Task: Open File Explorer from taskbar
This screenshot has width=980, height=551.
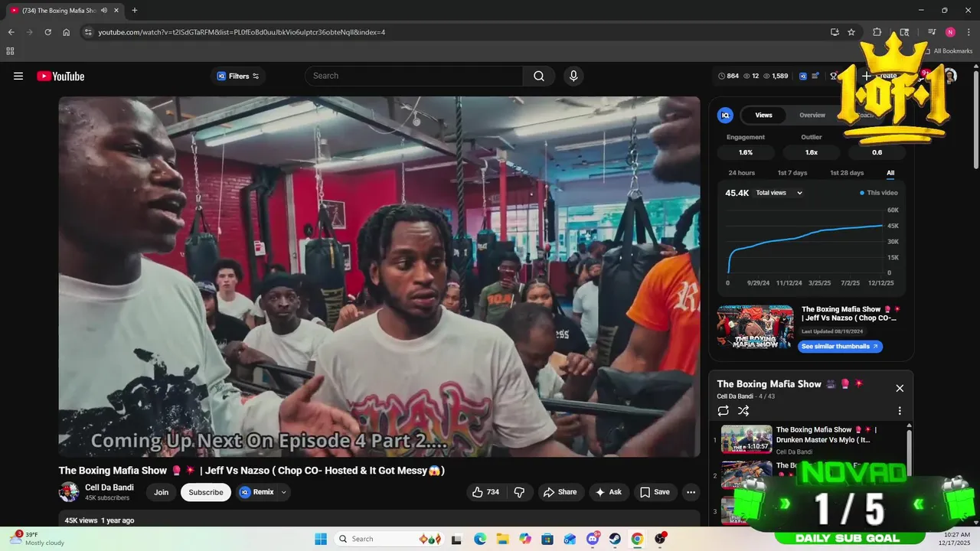Action: tap(502, 539)
